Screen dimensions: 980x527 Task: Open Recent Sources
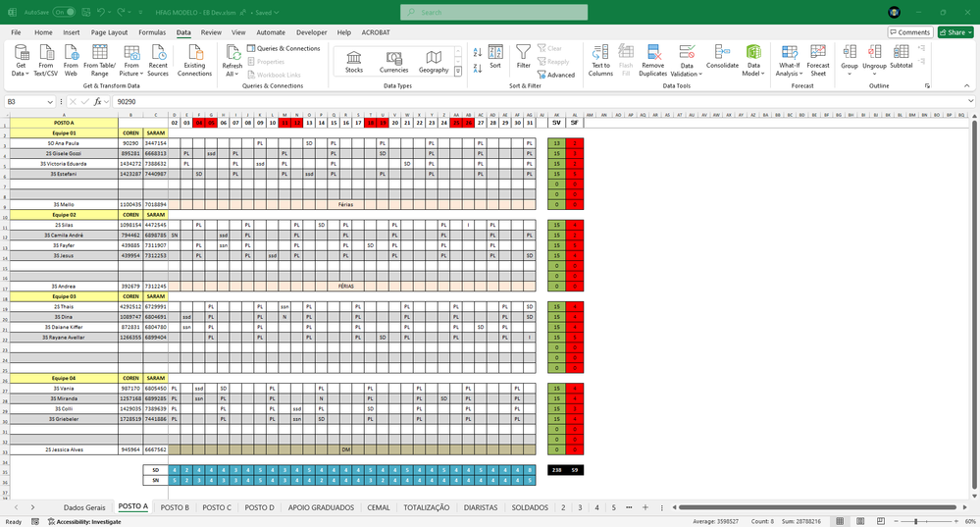[x=158, y=61]
